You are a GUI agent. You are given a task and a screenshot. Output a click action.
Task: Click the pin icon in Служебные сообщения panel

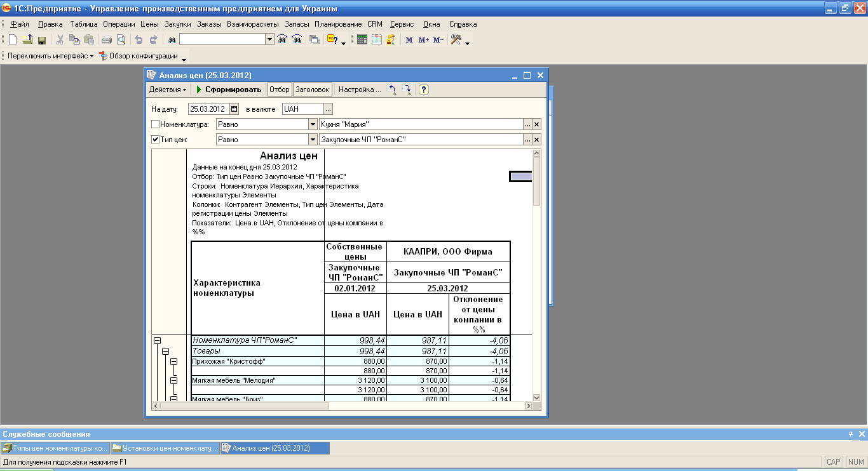[x=851, y=434]
